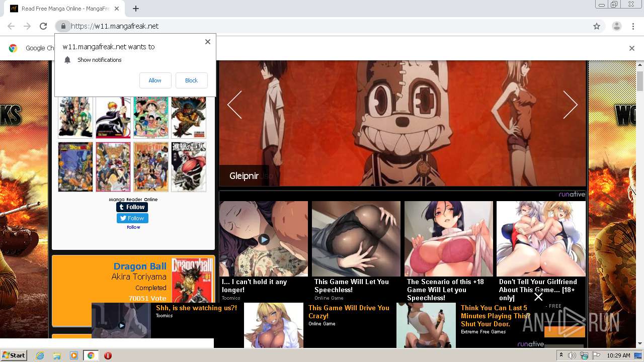This screenshot has height=362, width=644.
Task: Click the browser forward arrow
Action: pyautogui.click(x=27, y=26)
